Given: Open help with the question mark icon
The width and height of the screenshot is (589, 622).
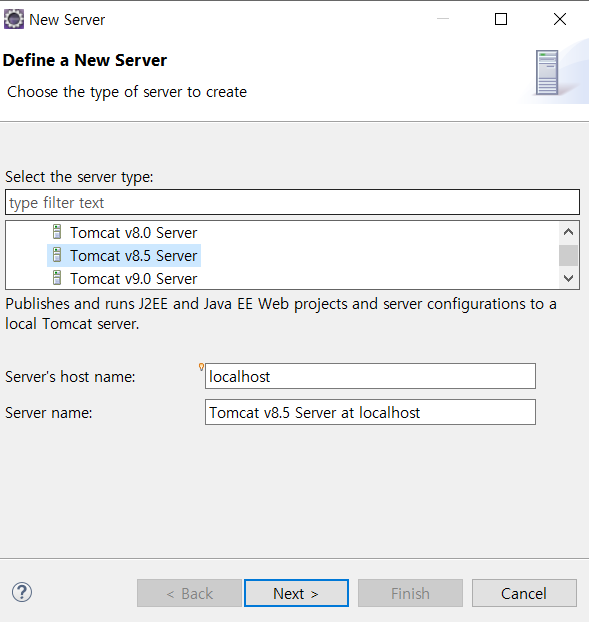Looking at the screenshot, I should coord(22,592).
